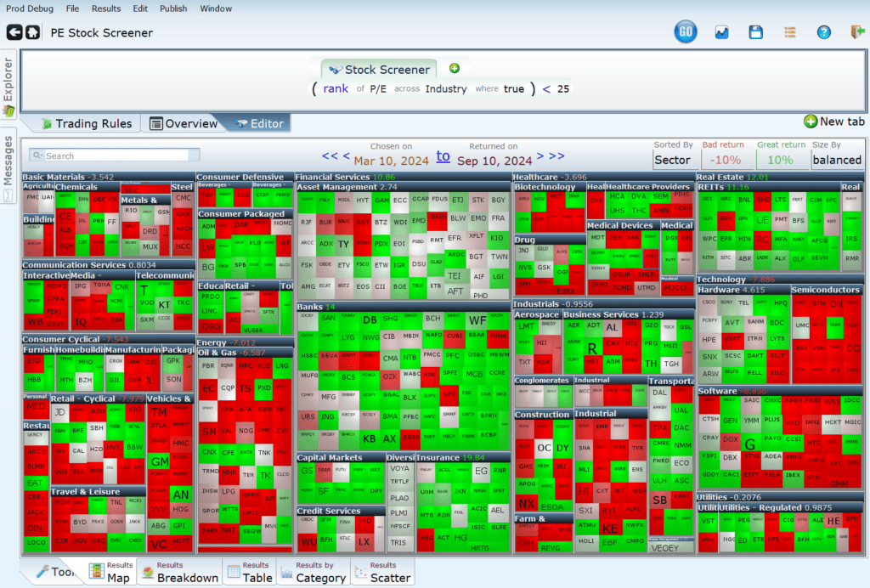Click the back arrow icon
This screenshot has width=870, height=588.
pyautogui.click(x=14, y=32)
